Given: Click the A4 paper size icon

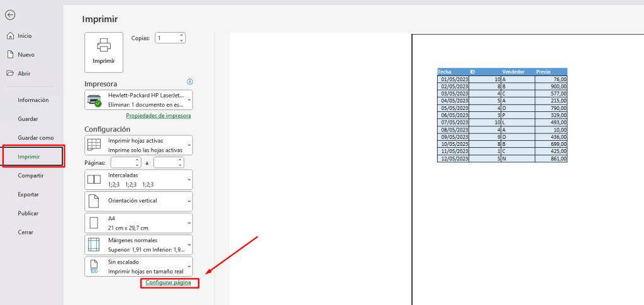Looking at the screenshot, I should pos(94,223).
